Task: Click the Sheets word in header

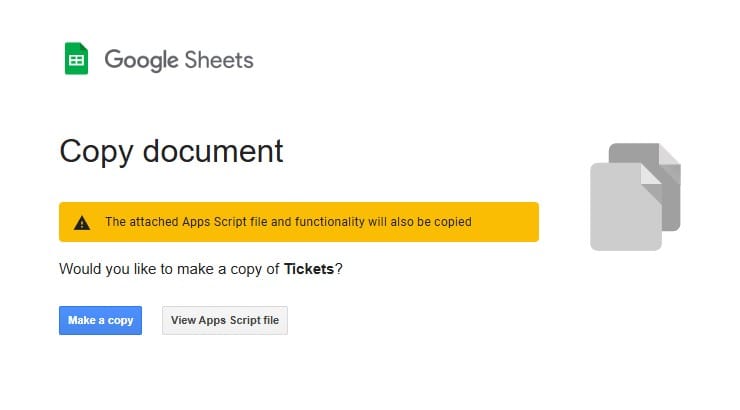Action: pyautogui.click(x=219, y=60)
